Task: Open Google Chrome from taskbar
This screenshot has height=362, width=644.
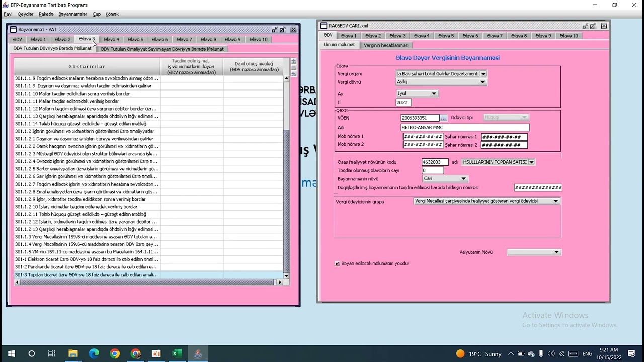Action: (115, 354)
